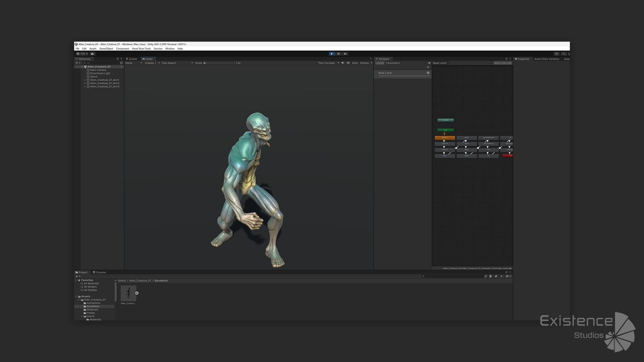Expand the Alien_Creature model asset arrow
The height and width of the screenshot is (362, 644).
coord(137,293)
